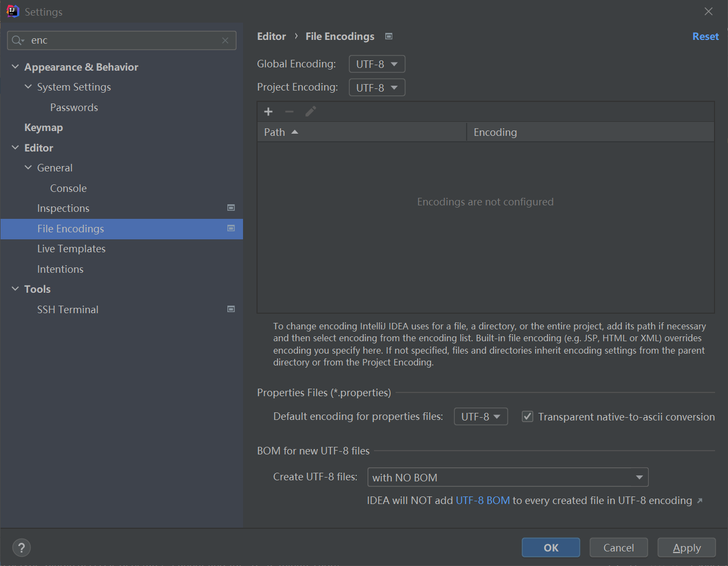Click the Cancel button
The height and width of the screenshot is (566, 728).
619,548
